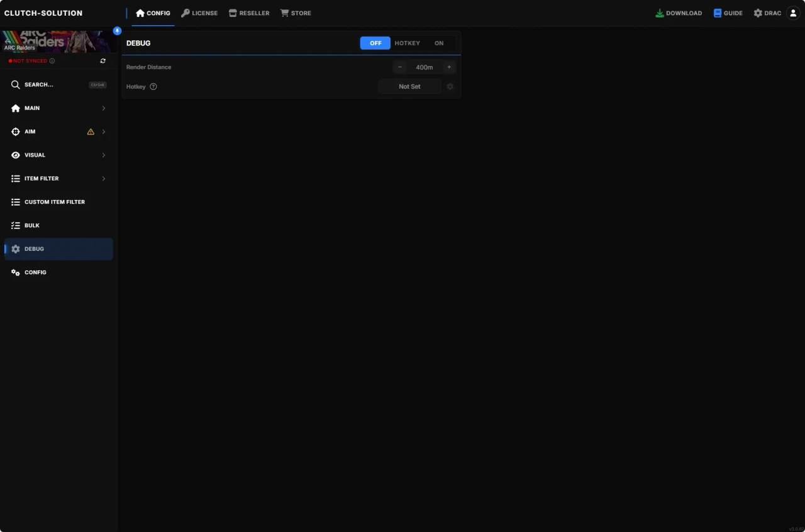Expand the Main section chevron
Image resolution: width=805 pixels, height=532 pixels.
[x=104, y=108]
